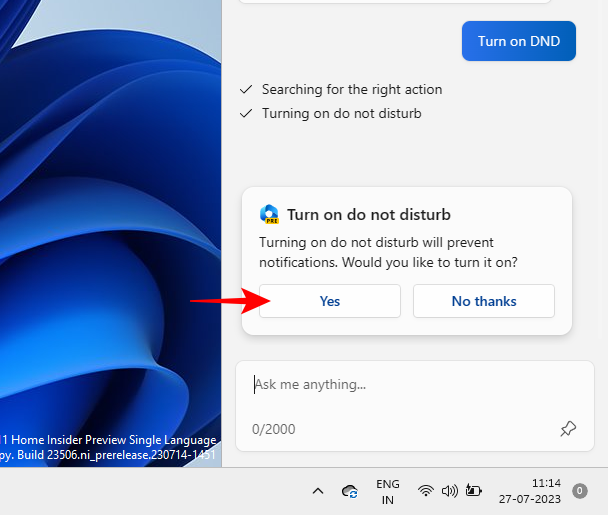
Task: Click the Turn on do not disturb heading
Action: point(368,214)
